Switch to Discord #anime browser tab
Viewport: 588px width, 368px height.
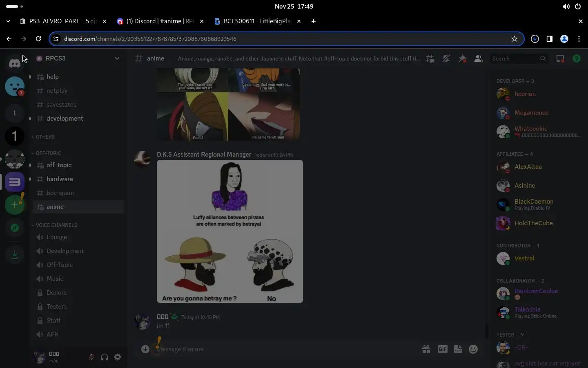click(160, 21)
